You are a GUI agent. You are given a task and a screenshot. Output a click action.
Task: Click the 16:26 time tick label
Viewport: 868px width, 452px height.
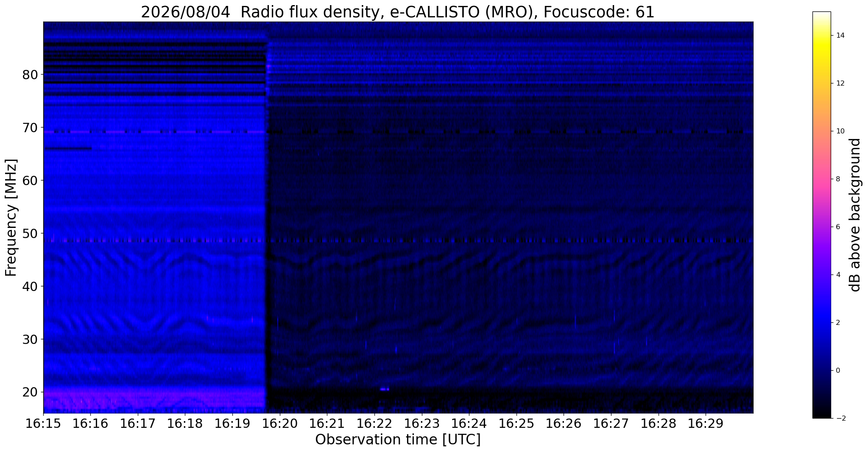pos(564,424)
